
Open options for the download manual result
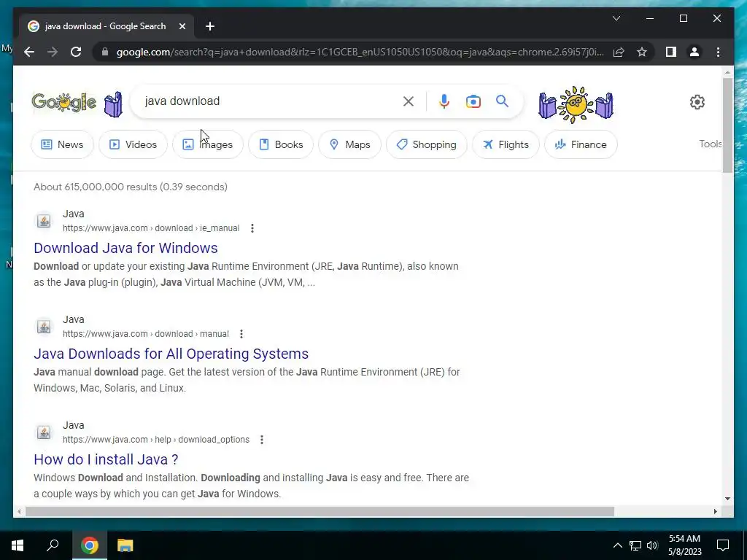point(241,334)
